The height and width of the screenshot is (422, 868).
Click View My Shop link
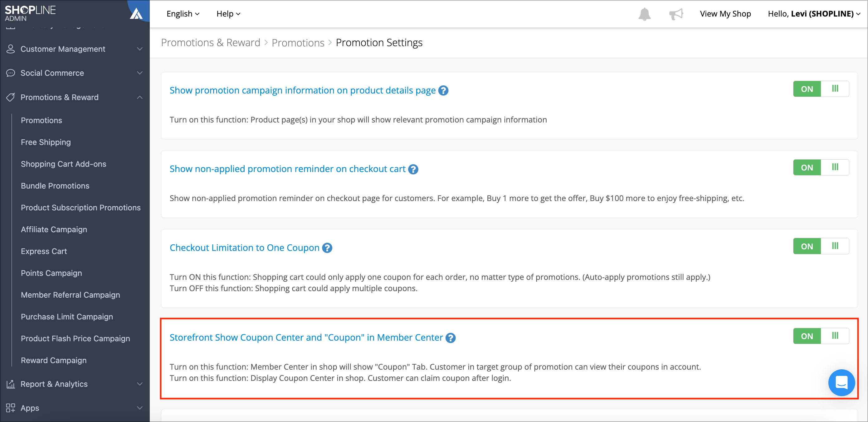(725, 14)
